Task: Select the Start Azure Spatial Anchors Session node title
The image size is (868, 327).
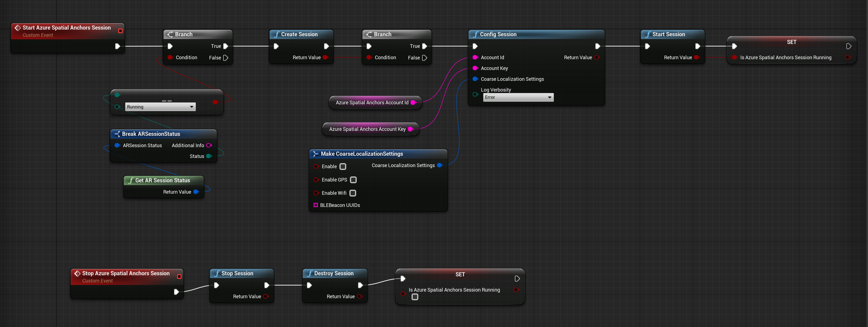Action: (x=67, y=28)
